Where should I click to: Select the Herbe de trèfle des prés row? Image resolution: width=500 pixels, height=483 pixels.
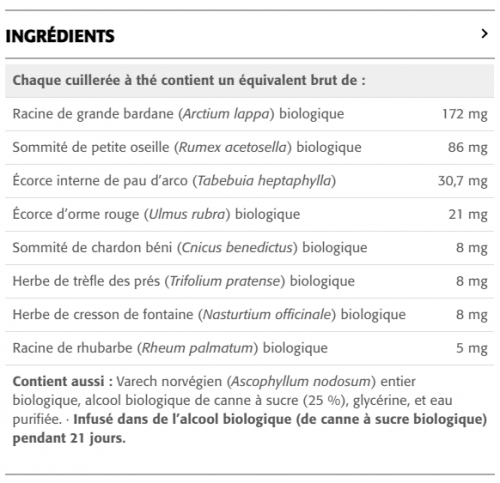pyautogui.click(x=249, y=281)
